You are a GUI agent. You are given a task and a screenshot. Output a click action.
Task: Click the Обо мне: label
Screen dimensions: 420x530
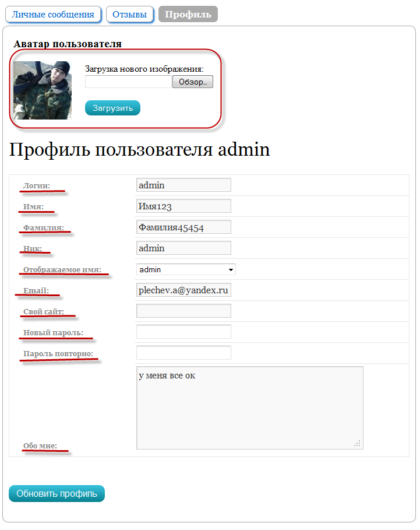click(40, 445)
